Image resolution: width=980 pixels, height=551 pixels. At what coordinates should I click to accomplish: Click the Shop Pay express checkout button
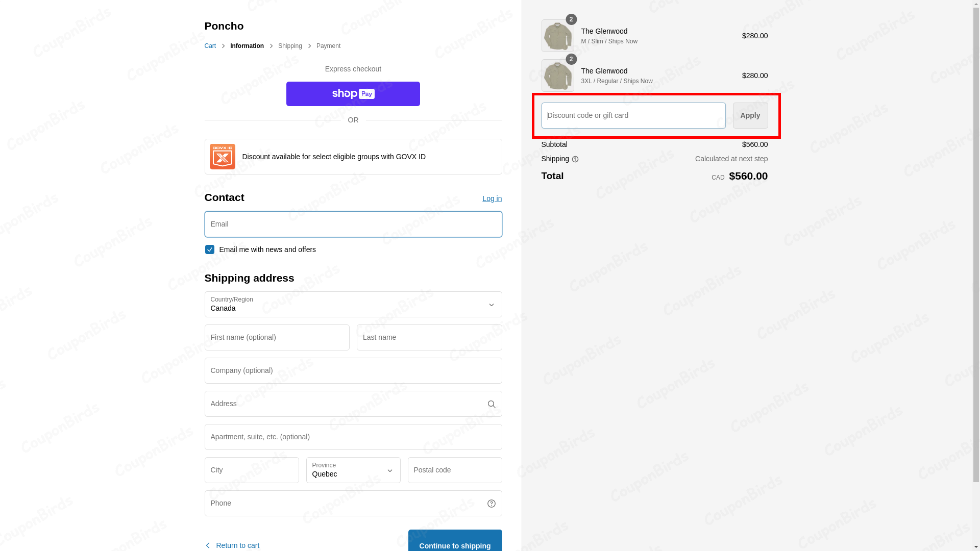[x=353, y=94]
